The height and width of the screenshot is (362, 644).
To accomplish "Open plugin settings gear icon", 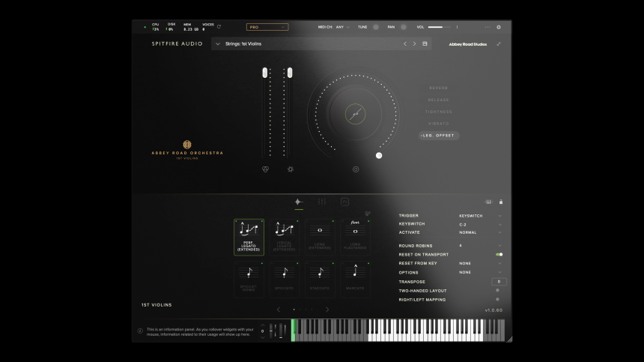I will click(499, 27).
